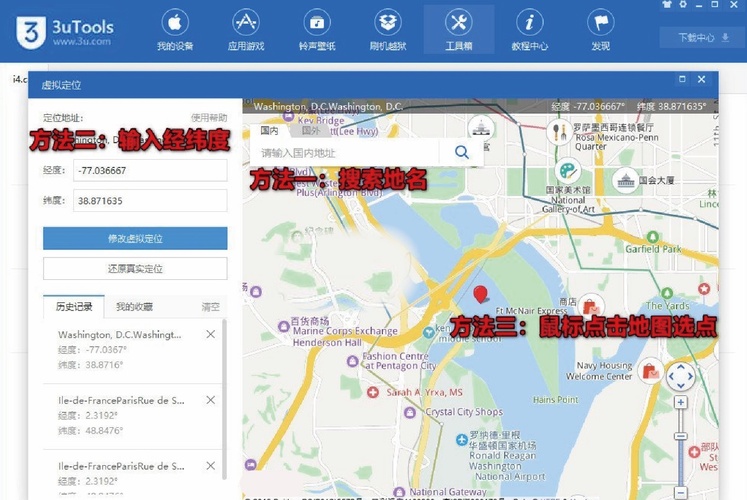This screenshot has width=747, height=500.
Task: Remove first Ile-de-France Paris history entry
Action: [x=211, y=400]
